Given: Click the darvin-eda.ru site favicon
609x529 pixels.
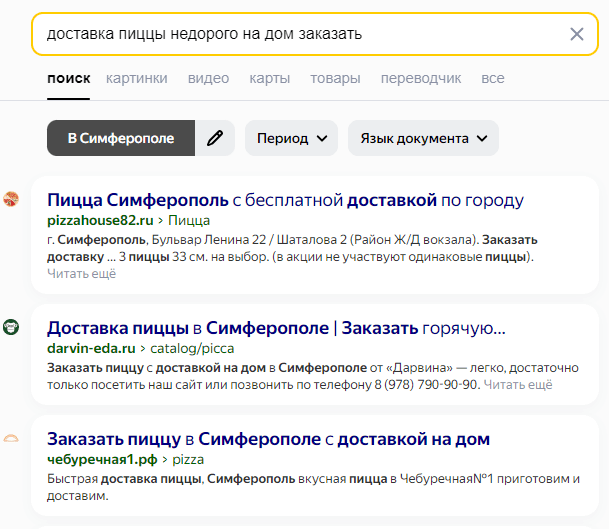Looking at the screenshot, I should 11,327.
